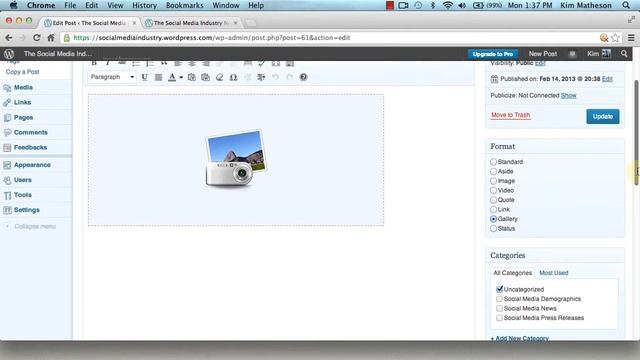The height and width of the screenshot is (360, 640).
Task: Select the Quote post format
Action: 493,200
